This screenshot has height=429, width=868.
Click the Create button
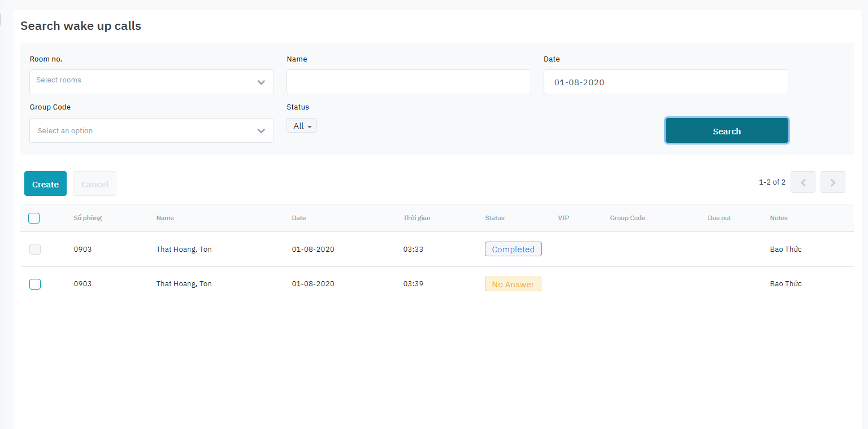point(45,184)
